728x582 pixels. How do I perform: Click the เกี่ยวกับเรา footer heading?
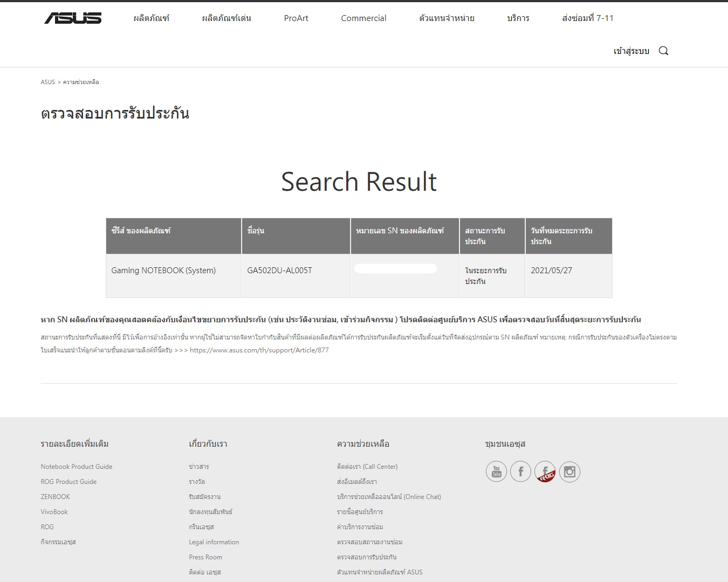[x=208, y=444]
